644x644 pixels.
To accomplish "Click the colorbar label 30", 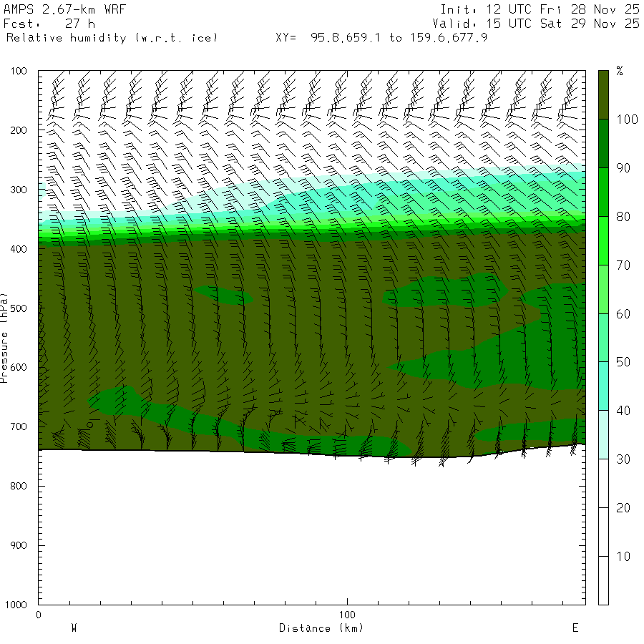I will coord(623,459).
